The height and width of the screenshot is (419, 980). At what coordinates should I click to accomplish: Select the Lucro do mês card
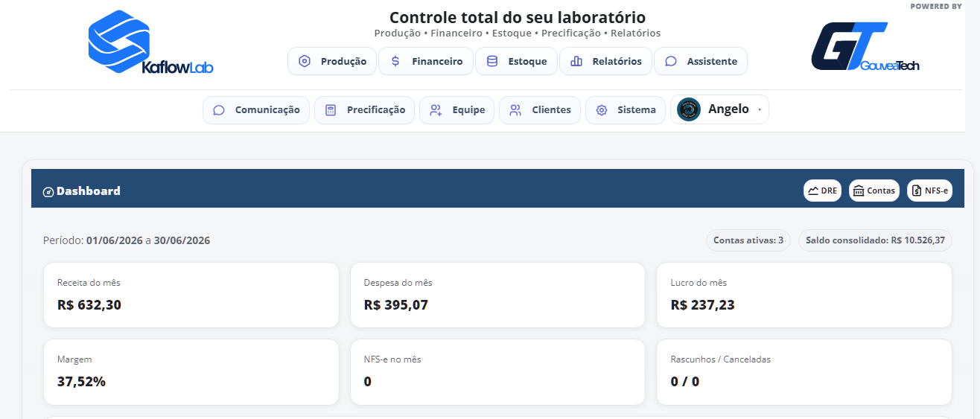pos(804,295)
